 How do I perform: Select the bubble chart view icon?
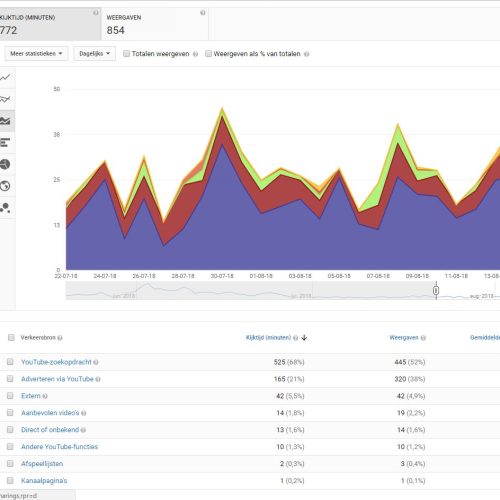pyautogui.click(x=5, y=208)
